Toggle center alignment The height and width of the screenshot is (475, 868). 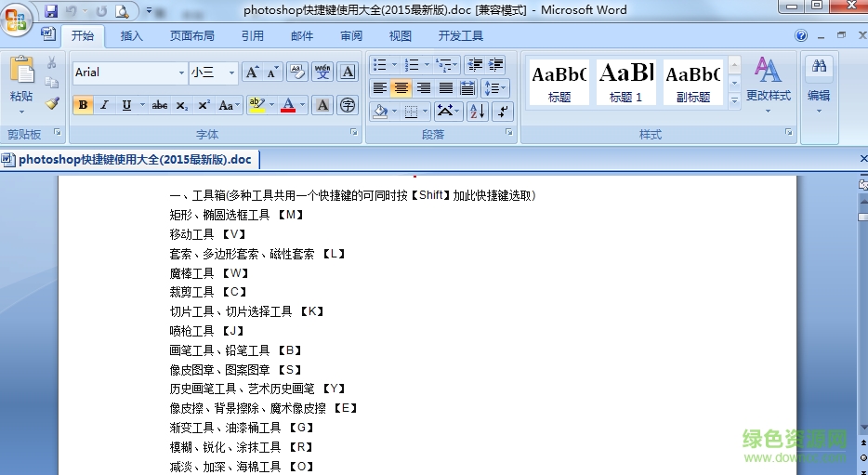point(401,88)
